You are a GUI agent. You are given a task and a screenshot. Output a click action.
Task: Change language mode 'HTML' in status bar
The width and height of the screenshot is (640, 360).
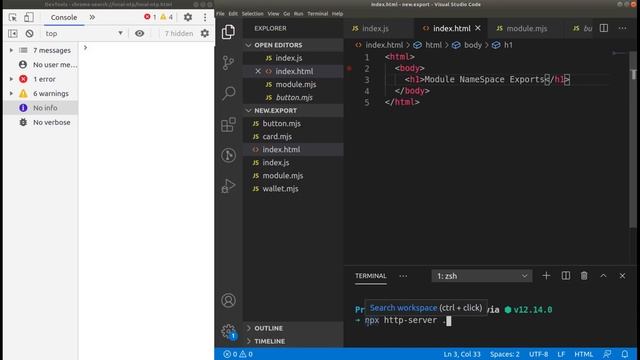click(583, 354)
